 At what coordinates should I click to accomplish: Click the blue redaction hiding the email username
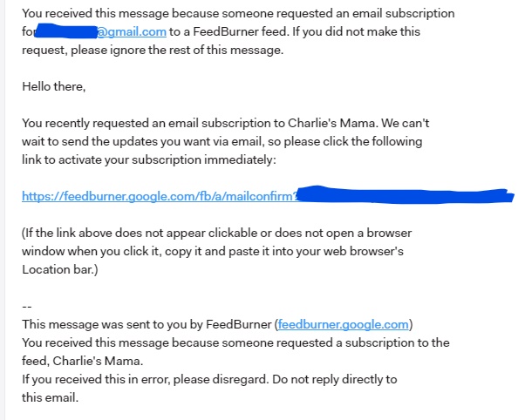(x=66, y=30)
